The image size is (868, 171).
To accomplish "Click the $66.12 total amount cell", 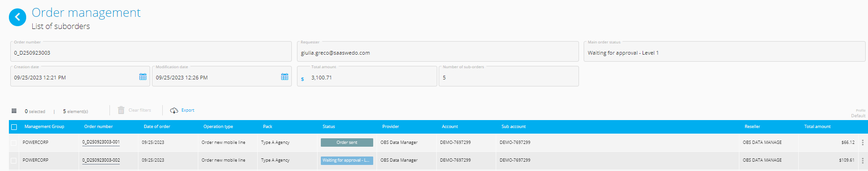I will (x=847, y=142).
